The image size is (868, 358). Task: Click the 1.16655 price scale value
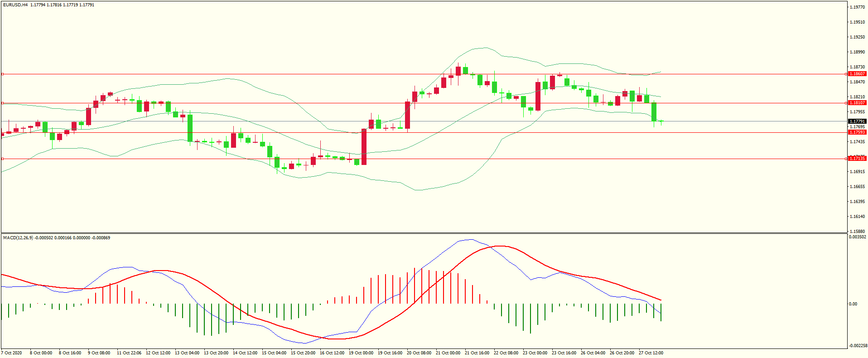(857, 187)
